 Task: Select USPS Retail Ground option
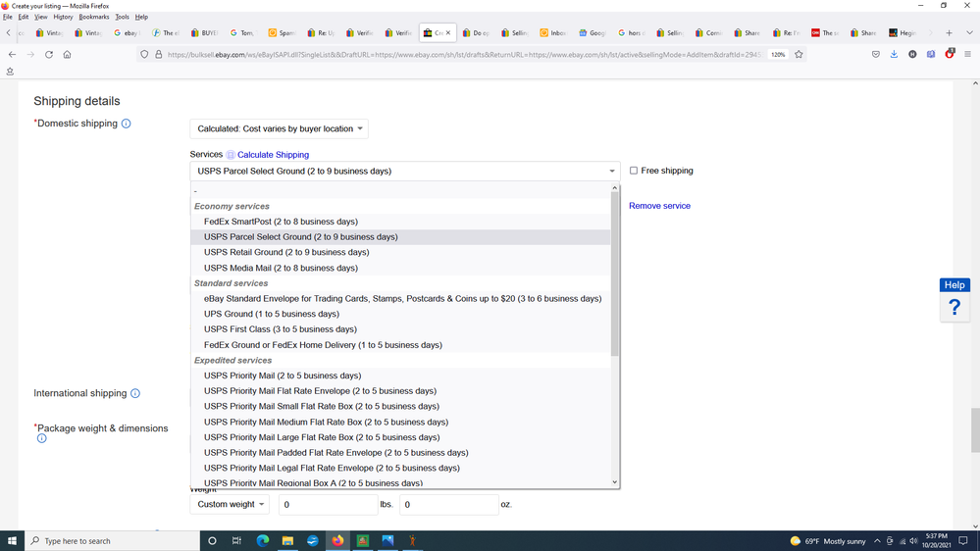click(400, 252)
